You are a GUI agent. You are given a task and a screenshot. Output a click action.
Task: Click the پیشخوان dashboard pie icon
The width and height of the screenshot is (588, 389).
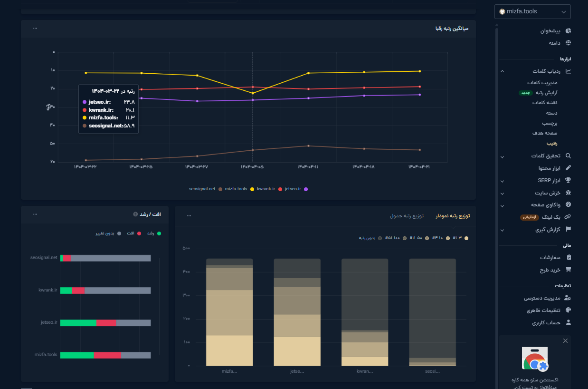coord(568,31)
